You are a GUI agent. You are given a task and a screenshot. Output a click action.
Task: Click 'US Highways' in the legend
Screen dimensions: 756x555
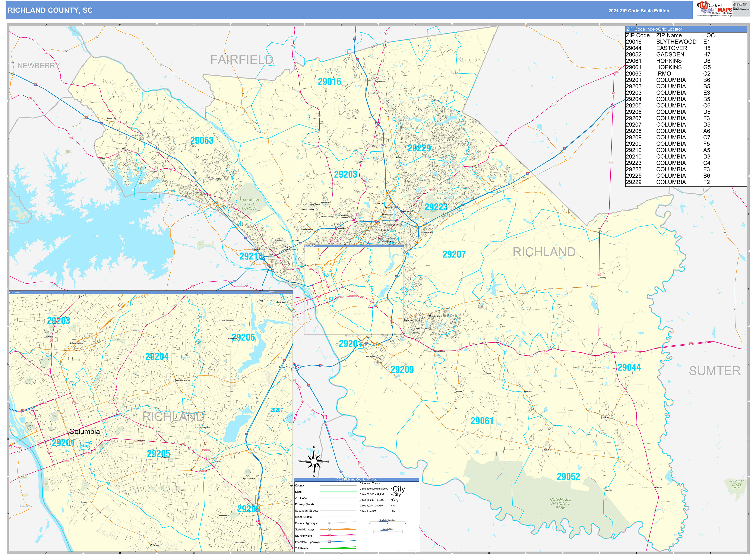[303, 536]
